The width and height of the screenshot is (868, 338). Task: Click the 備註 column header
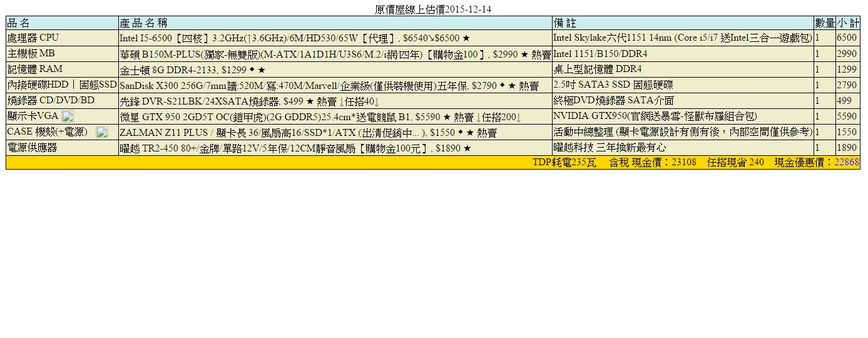683,23
